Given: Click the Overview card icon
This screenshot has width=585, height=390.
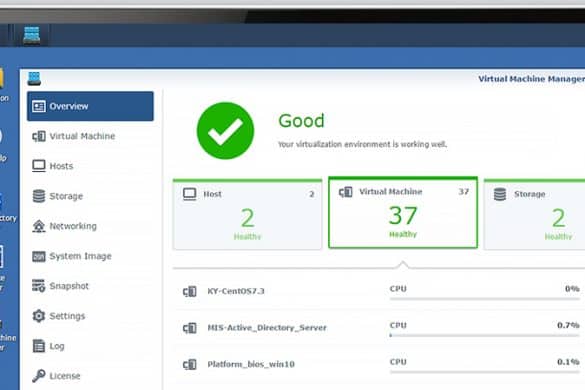Looking at the screenshot, I should point(39,106).
